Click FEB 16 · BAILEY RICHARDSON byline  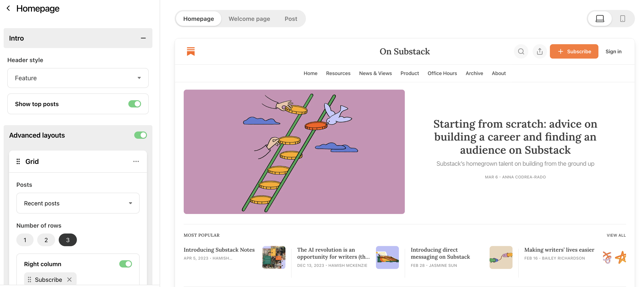click(554, 258)
